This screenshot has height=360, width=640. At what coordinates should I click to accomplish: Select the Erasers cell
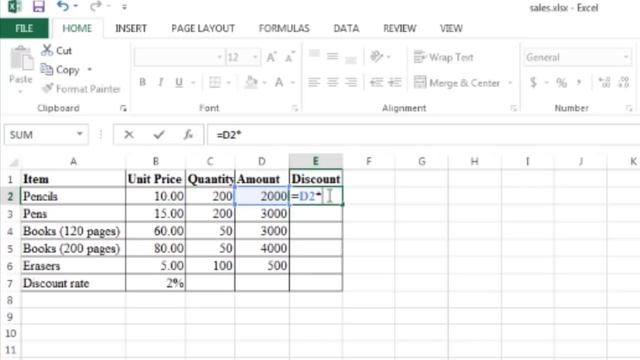73,266
